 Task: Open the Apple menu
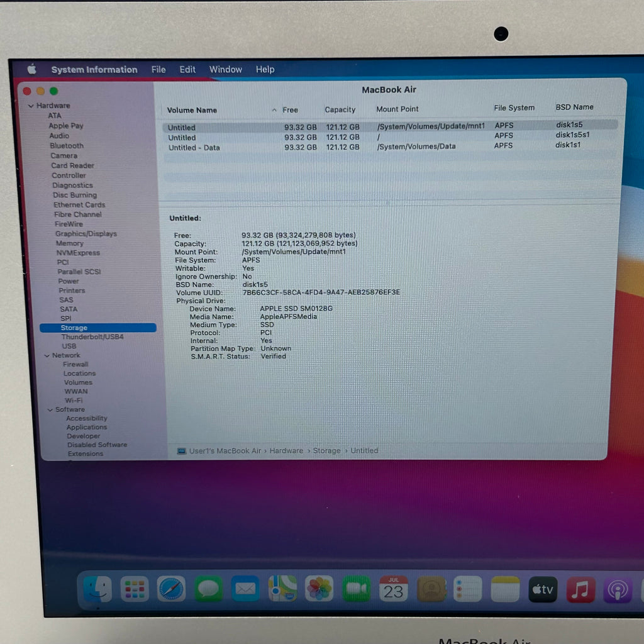(32, 69)
